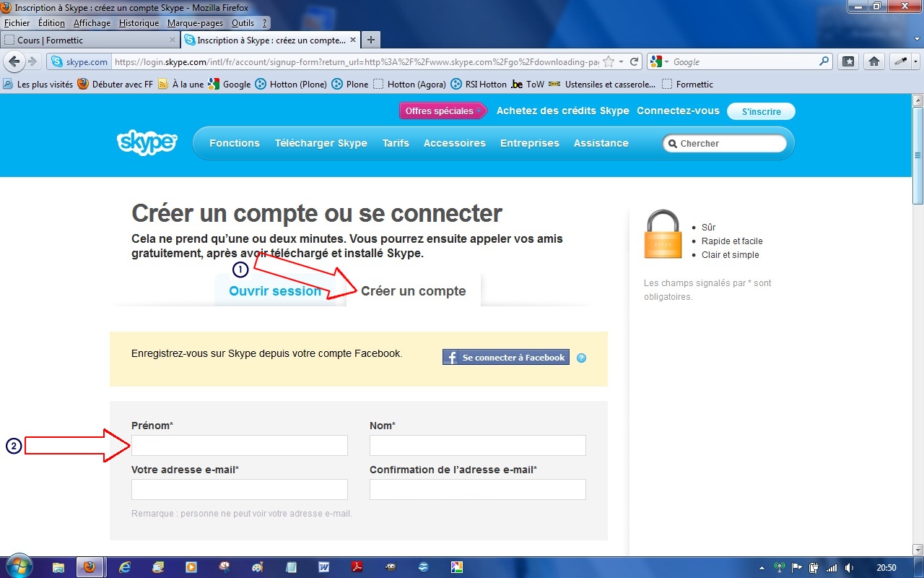Open the Hotton (Agora) bookmark
Image resolution: width=924 pixels, height=578 pixels.
pyautogui.click(x=409, y=84)
